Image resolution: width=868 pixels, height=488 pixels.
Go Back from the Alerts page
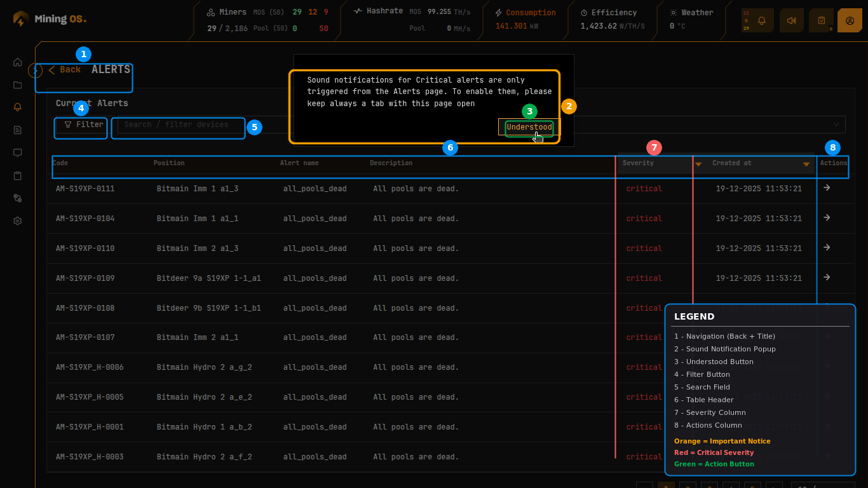point(65,70)
